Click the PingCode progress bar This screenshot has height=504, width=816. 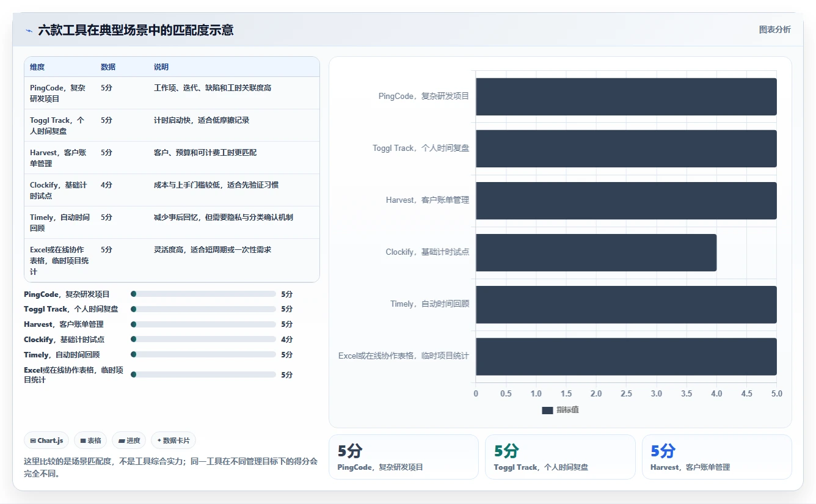(203, 294)
